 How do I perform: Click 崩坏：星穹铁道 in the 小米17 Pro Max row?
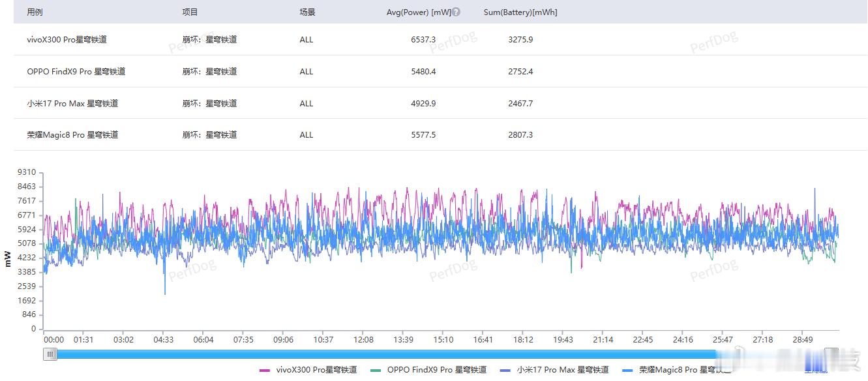209,103
